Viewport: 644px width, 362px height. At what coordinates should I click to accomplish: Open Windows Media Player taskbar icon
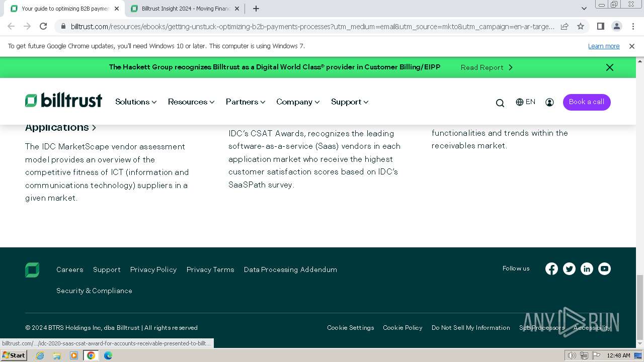point(74,355)
